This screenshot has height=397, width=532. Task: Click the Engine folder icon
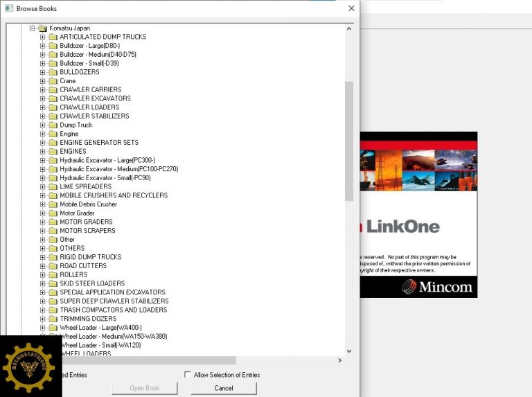pyautogui.click(x=53, y=134)
